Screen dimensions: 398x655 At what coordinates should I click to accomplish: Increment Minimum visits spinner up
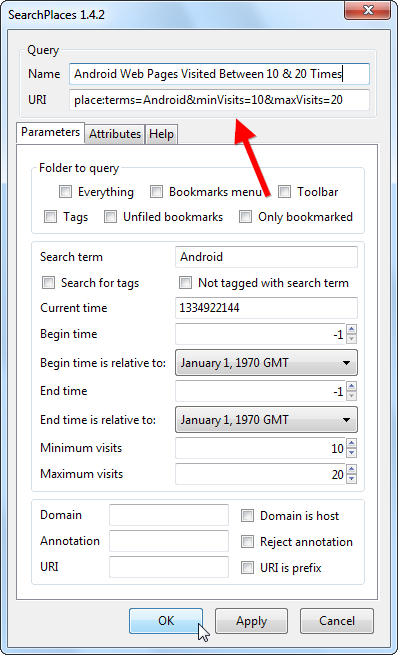[x=352, y=443]
